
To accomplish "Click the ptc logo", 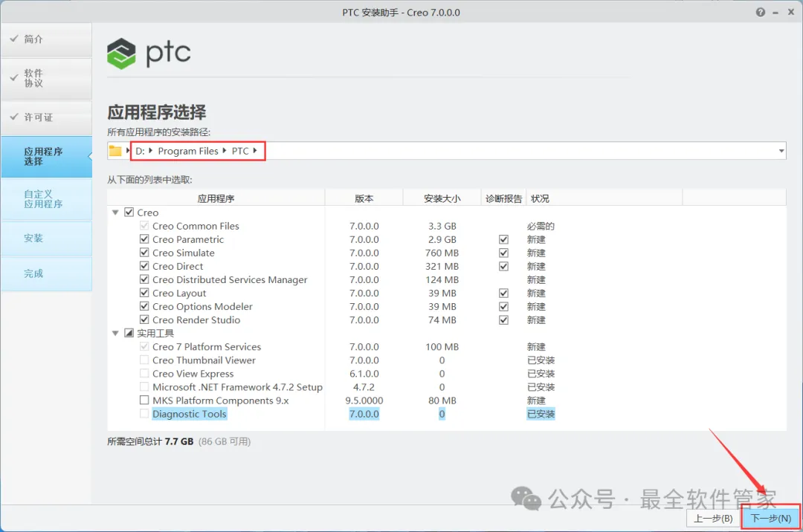I will coord(149,53).
